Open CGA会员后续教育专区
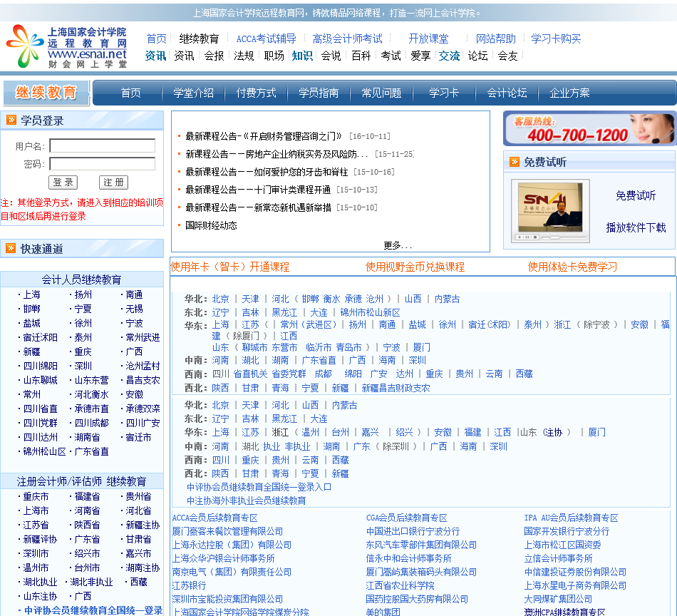 (x=406, y=518)
